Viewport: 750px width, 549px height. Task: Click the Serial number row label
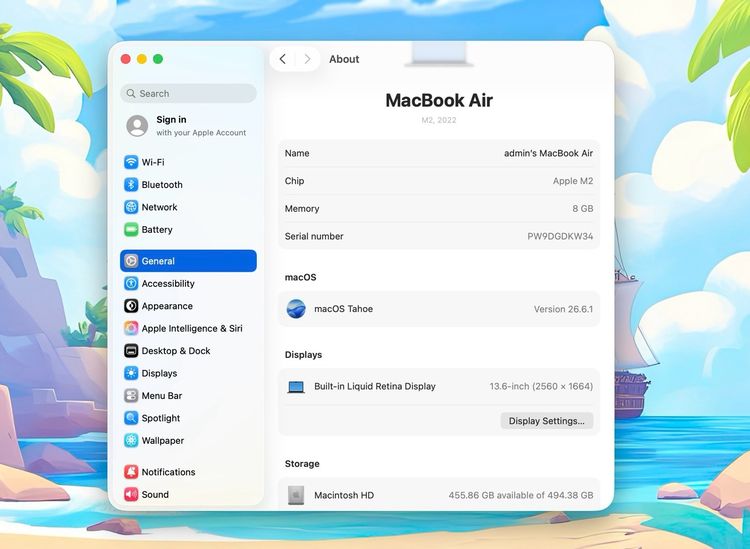(314, 236)
